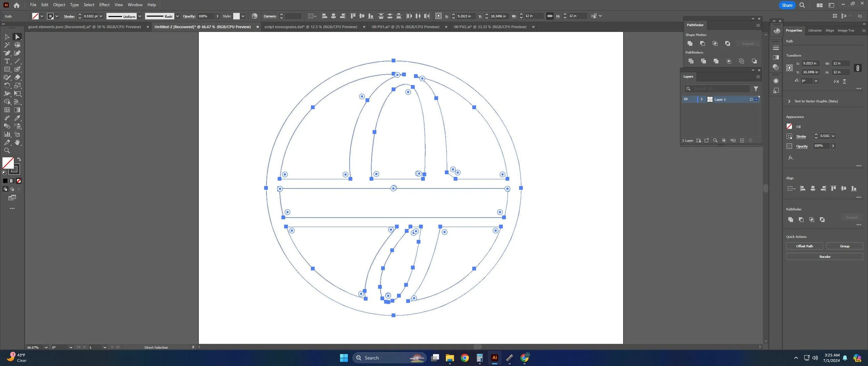Select the Magic Wand tool
This screenshot has height=366, width=868.
(x=7, y=45)
